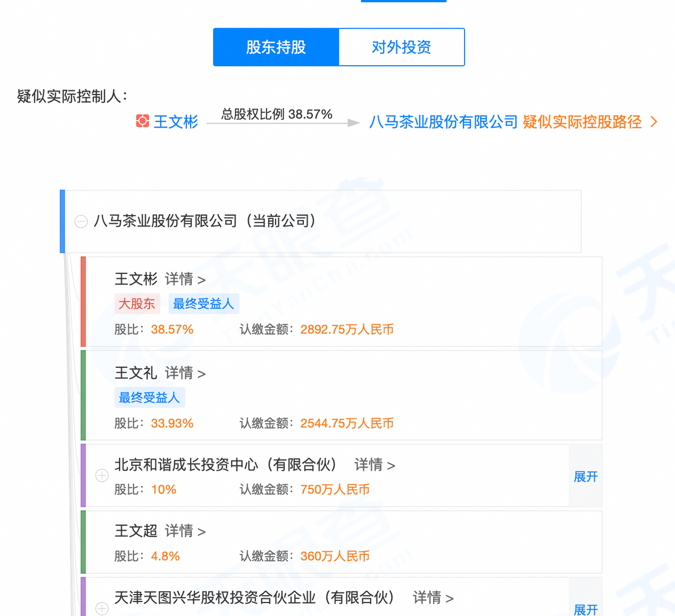This screenshot has height=616, width=675.
Task: Click 王文彬 name in the control chain
Action: [x=175, y=121]
